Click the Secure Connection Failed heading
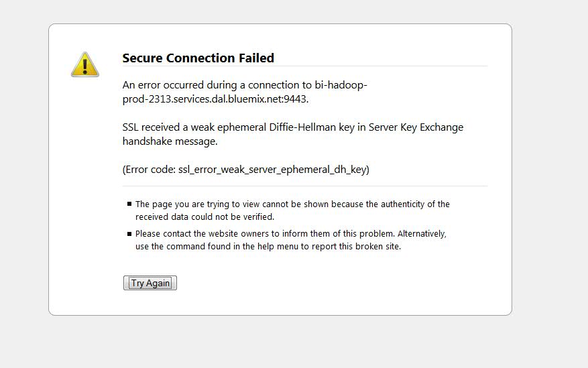 coord(198,58)
